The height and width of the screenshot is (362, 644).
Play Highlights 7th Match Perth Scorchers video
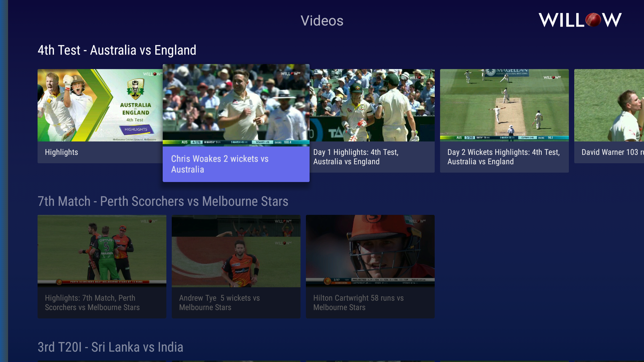(102, 266)
